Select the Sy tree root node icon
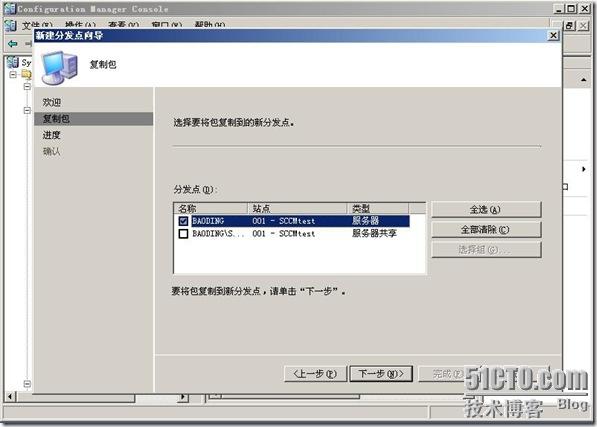The width and height of the screenshot is (597, 427). 13,62
